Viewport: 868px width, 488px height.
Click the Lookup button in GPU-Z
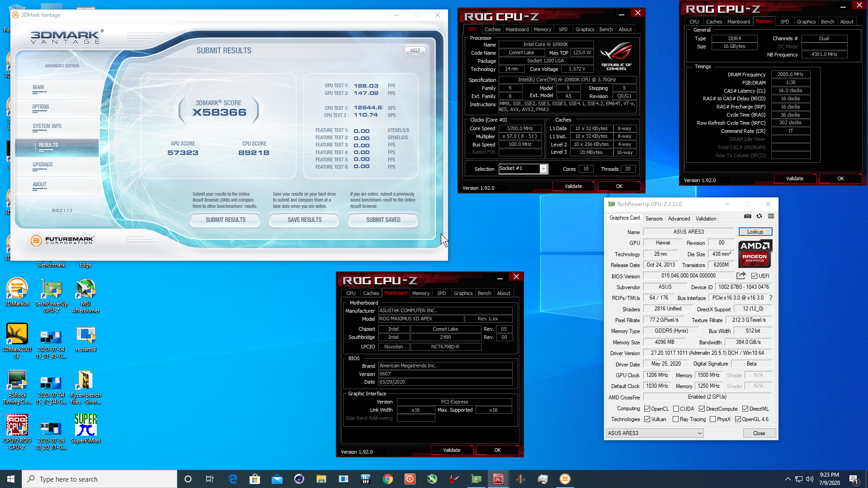click(755, 232)
